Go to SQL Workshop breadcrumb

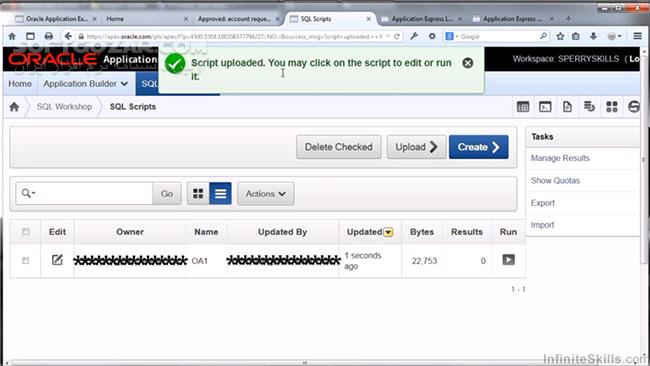click(x=64, y=107)
